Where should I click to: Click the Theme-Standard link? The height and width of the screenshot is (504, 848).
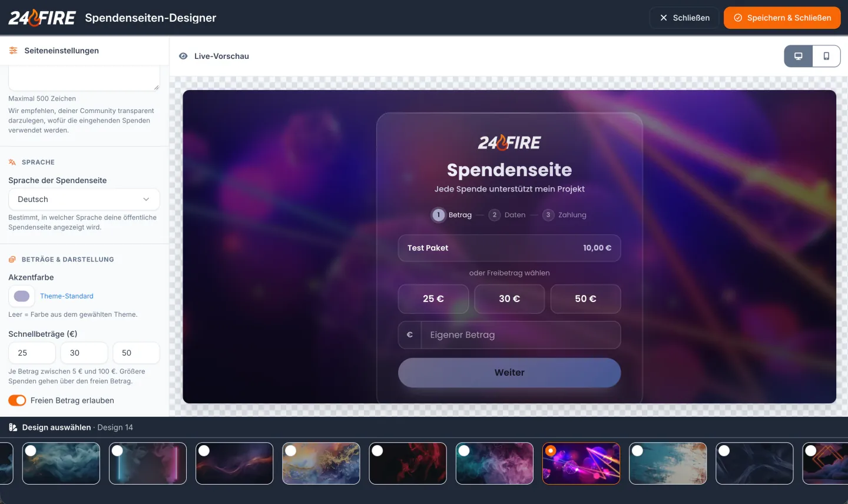click(x=67, y=296)
